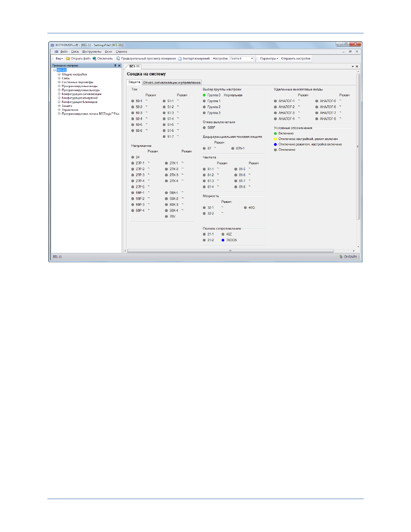Close the Проводник настроек panel
This screenshot has width=411, height=532.
pyautogui.click(x=119, y=65)
